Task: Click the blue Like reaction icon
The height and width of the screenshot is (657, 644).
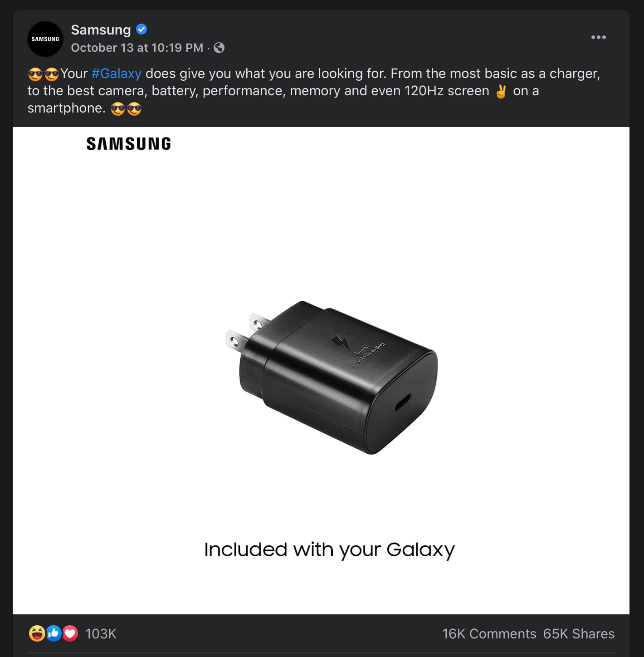Action: pyautogui.click(x=54, y=633)
